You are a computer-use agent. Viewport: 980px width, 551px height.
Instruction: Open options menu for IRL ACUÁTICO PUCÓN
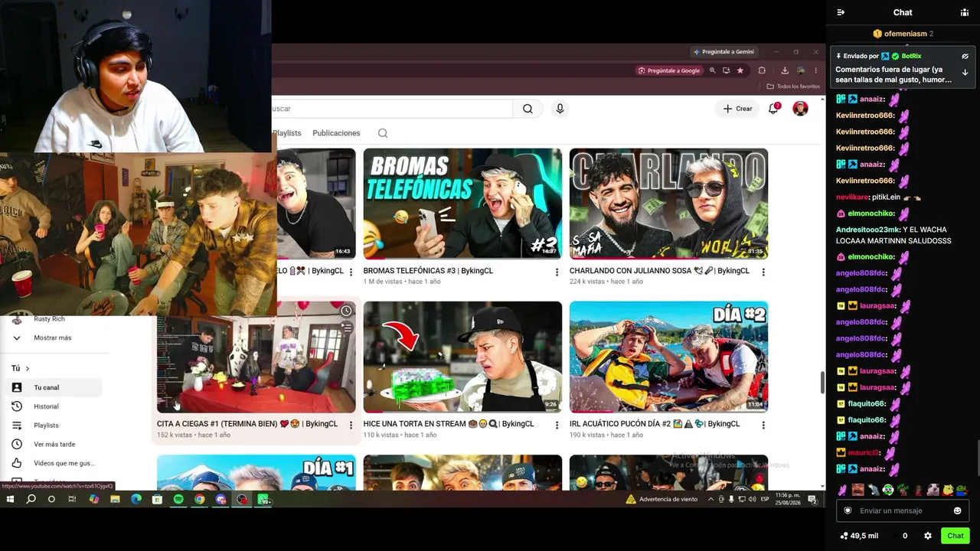pyautogui.click(x=763, y=425)
